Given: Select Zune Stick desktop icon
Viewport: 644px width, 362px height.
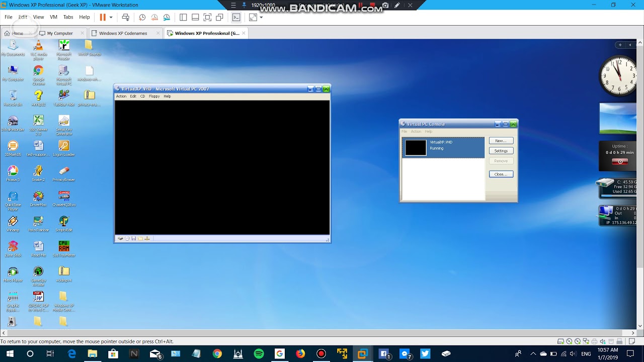Looking at the screenshot, I should point(13,249).
